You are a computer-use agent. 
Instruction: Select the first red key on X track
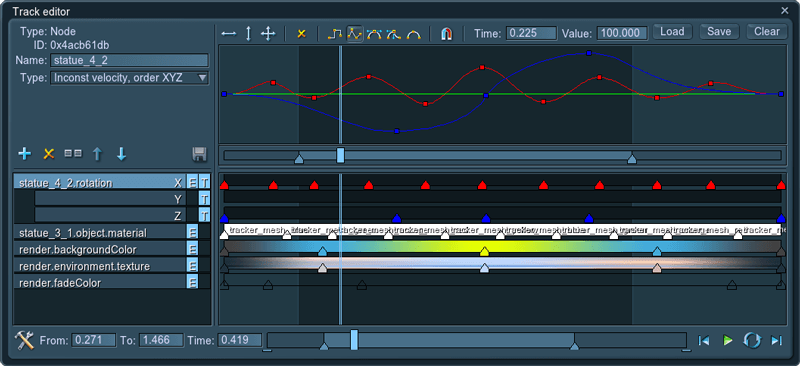224,185
